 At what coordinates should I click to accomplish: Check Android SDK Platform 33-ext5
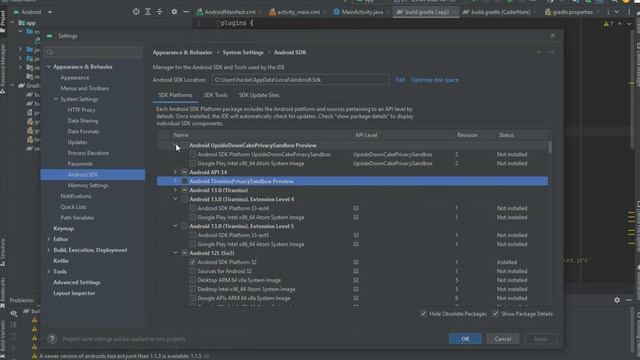pyautogui.click(x=192, y=235)
